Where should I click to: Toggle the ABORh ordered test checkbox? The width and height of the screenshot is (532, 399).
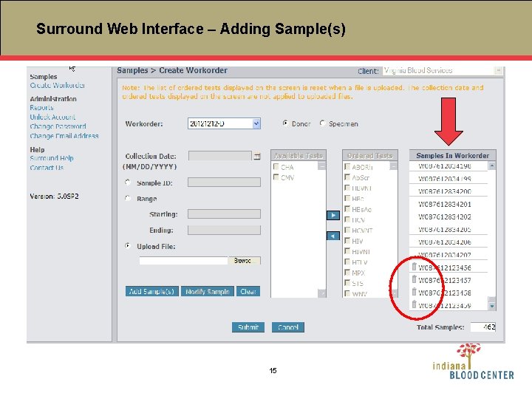pyautogui.click(x=347, y=166)
